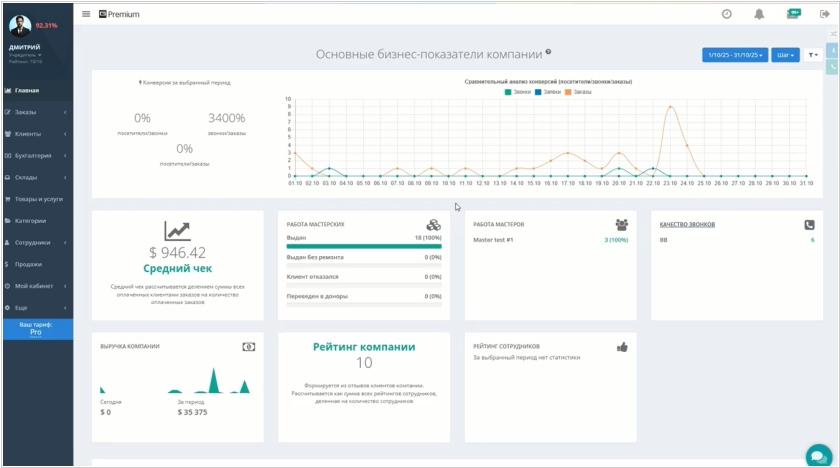Screen dimensions: 840x468
Task: Expand Заказы in the sidebar
Action: click(36, 112)
